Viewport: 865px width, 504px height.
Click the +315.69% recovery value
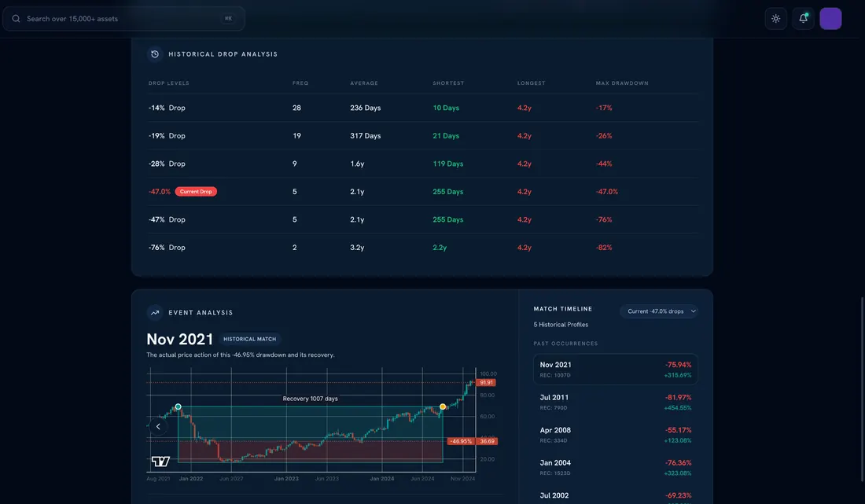tap(677, 375)
